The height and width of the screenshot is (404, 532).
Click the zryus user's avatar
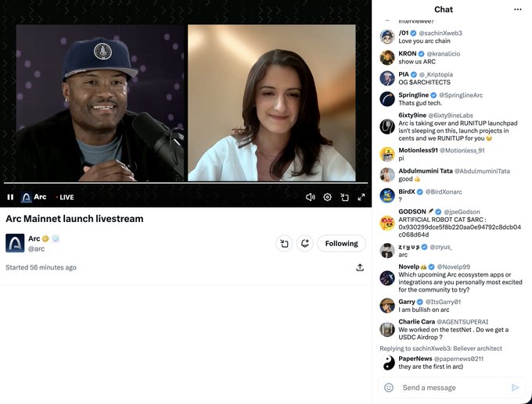387,251
